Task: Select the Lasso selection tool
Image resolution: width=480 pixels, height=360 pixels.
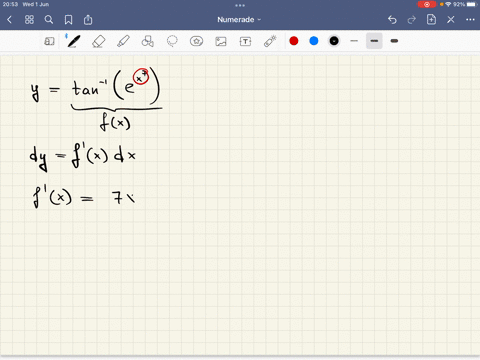Action: pyautogui.click(x=172, y=41)
